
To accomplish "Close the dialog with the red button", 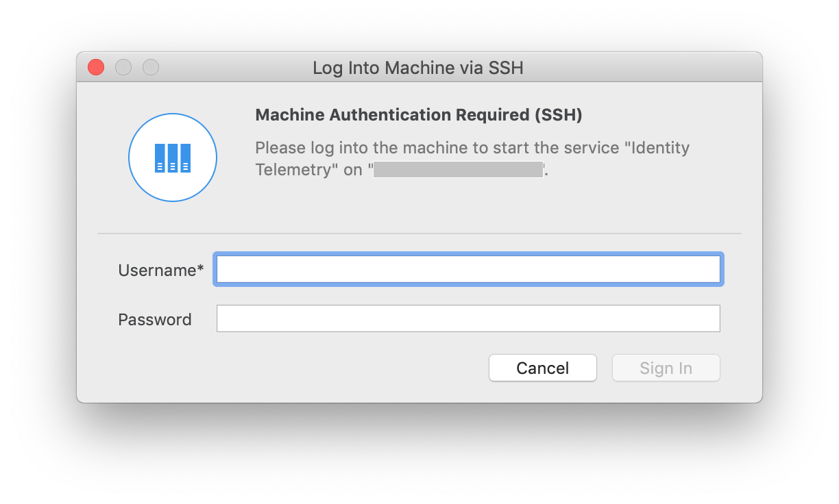I will 96,67.
